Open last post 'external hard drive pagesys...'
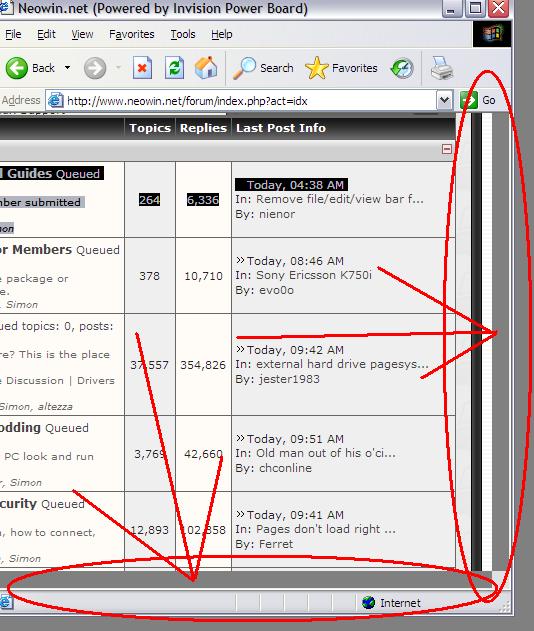 [x=342, y=364]
